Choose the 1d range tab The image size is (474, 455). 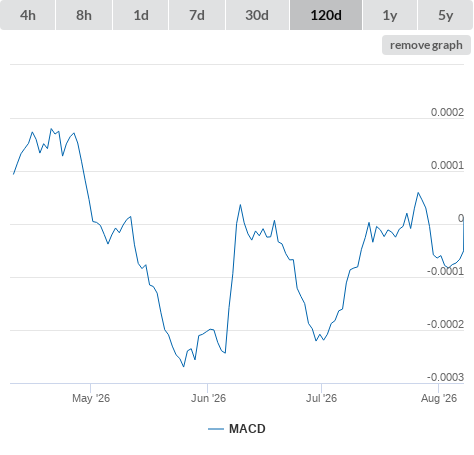(141, 15)
